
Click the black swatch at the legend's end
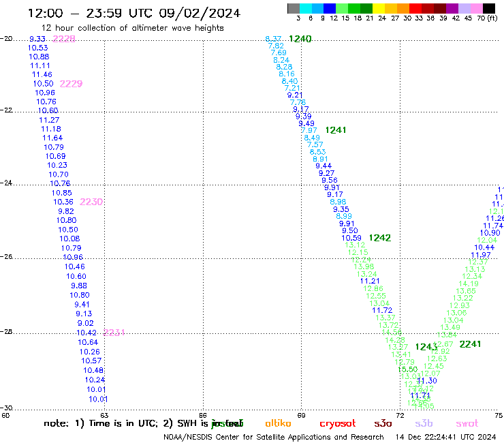click(488, 8)
